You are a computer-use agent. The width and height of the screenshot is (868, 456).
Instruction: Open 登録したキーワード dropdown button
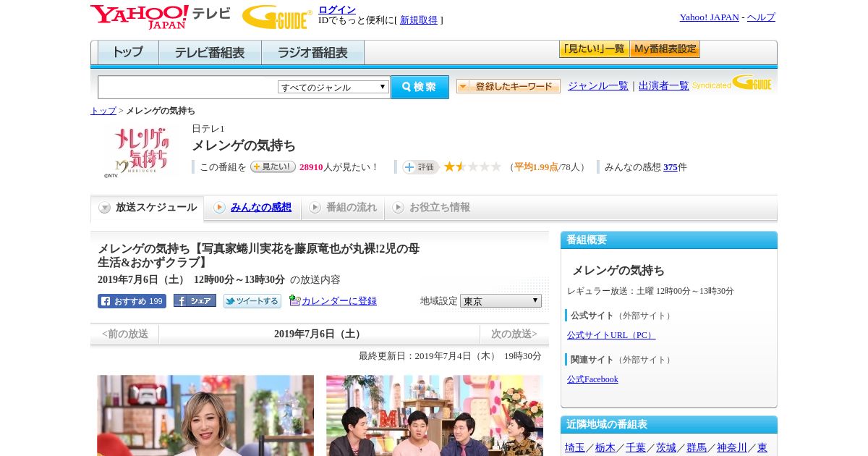[509, 86]
